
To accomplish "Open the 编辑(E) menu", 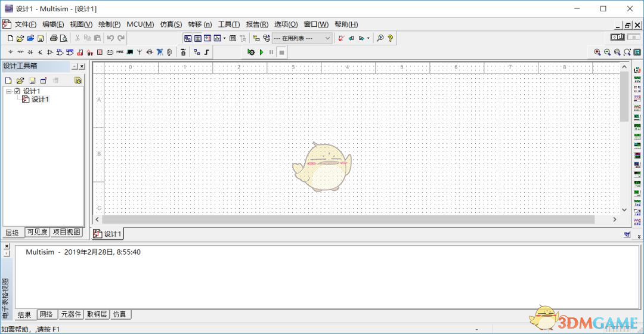I will coord(54,24).
